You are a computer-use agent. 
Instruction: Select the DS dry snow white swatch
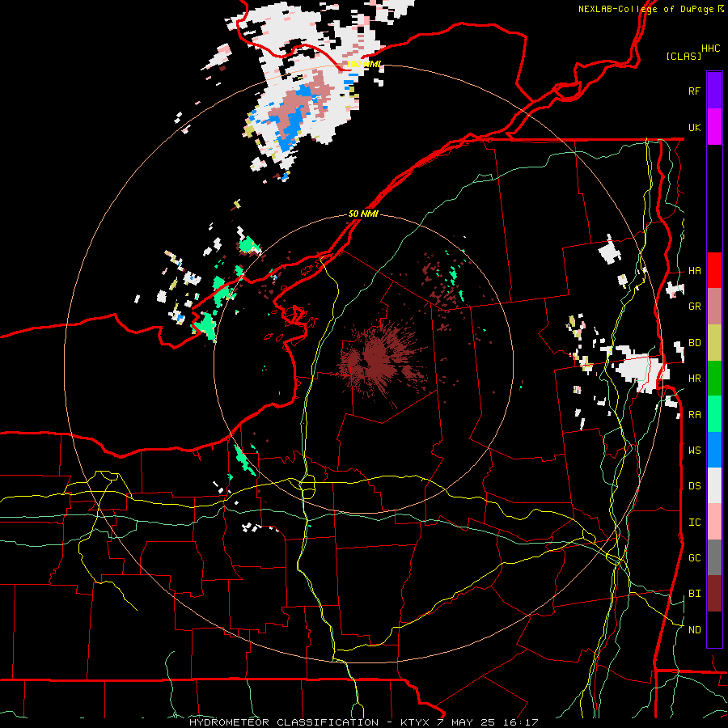pyautogui.click(x=714, y=485)
